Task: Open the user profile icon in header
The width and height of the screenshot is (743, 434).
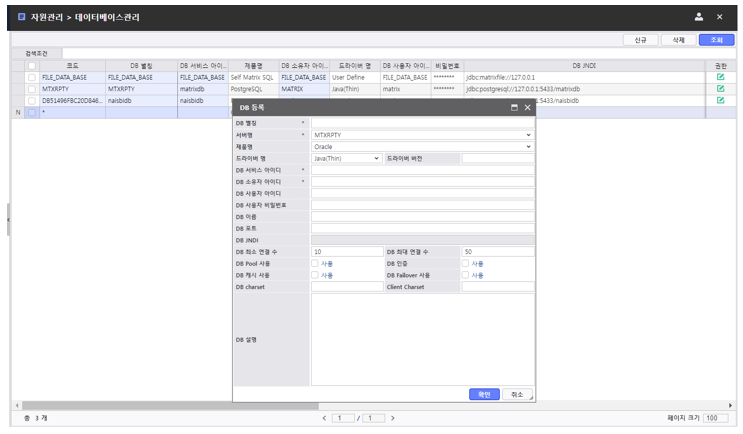Action: coord(697,17)
